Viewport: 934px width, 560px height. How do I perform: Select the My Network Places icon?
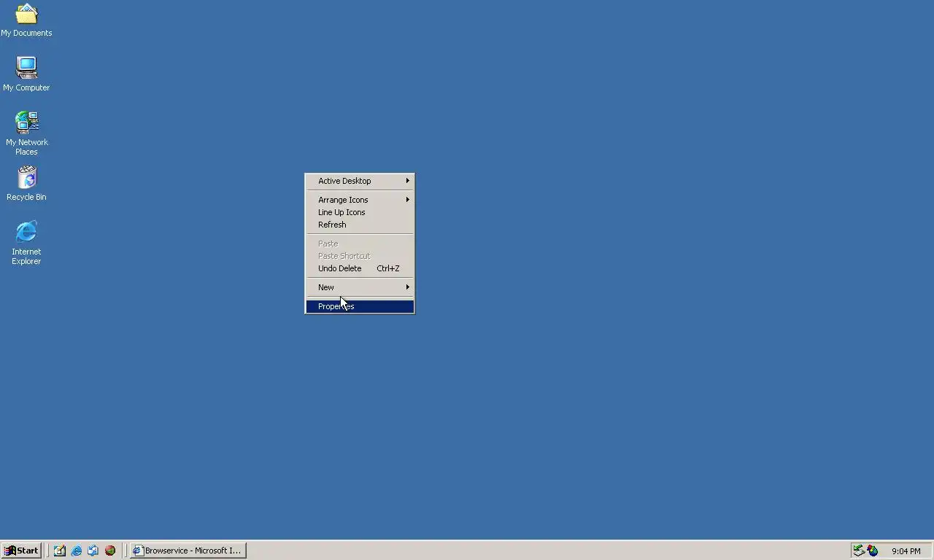coord(26,133)
